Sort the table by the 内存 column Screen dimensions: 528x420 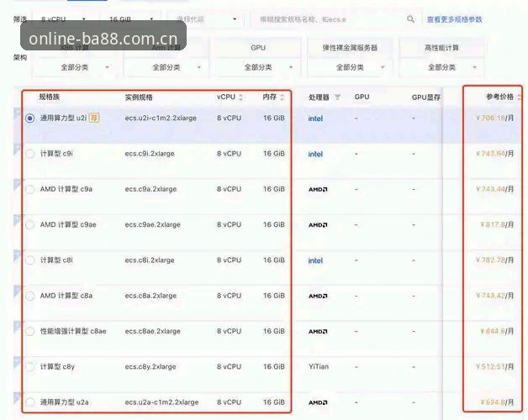coord(282,97)
